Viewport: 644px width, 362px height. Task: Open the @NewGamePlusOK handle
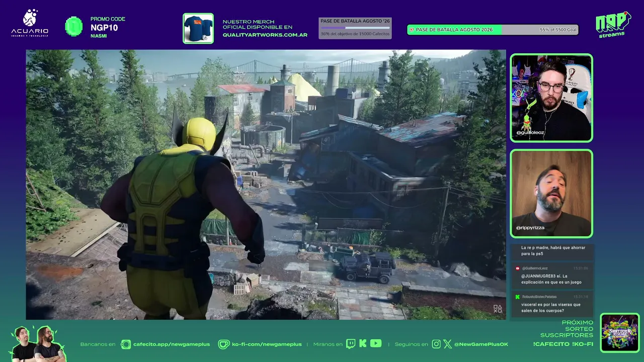481,344
